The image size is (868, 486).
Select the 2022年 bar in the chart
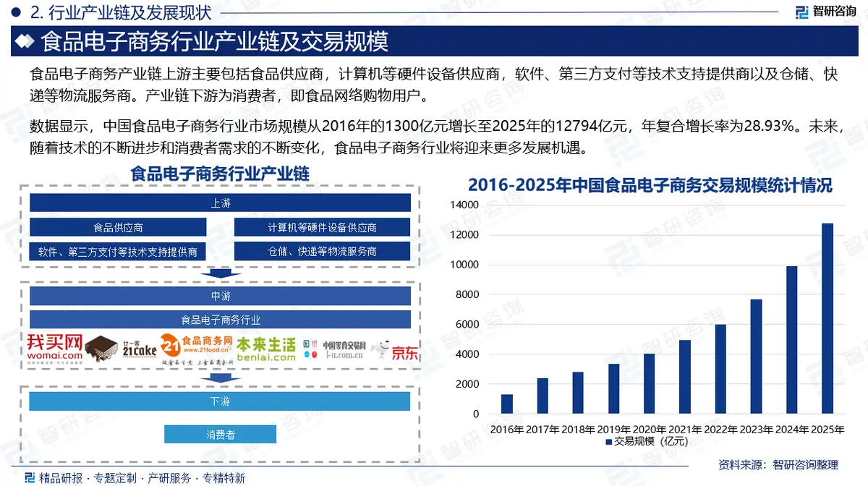point(720,370)
